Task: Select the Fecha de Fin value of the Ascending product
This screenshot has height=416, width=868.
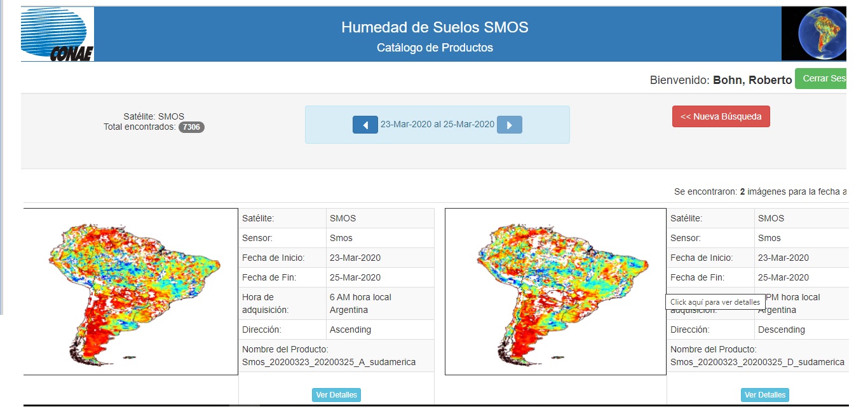Action: pyautogui.click(x=380, y=277)
